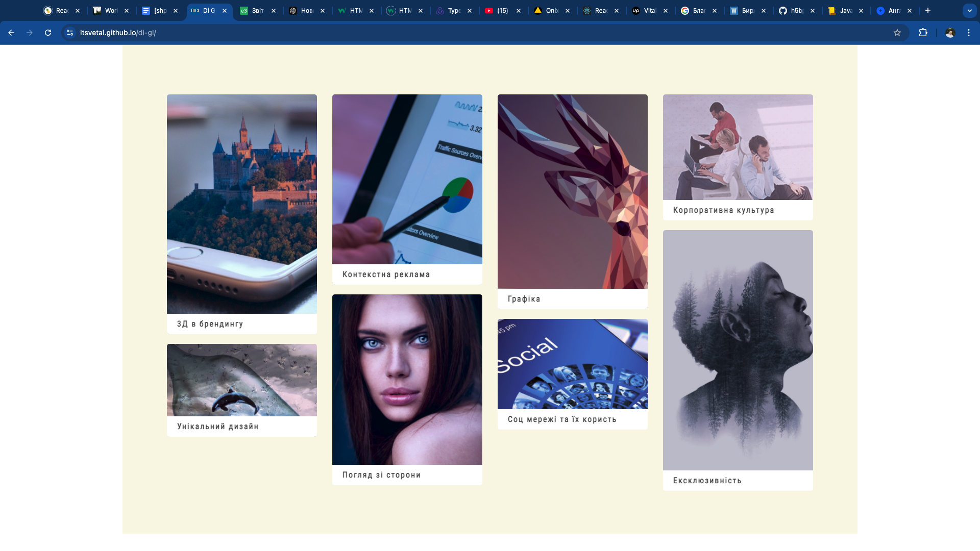Screen dimensions: 980x551
Task: Open the Social keyboard image
Action: point(573,364)
